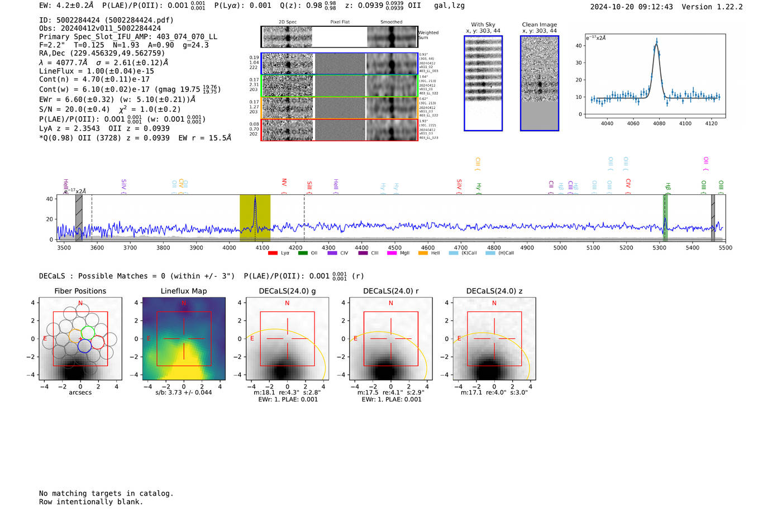This screenshot has width=782, height=532.
Task: Click the '2D Spec' column header
Action: pos(288,22)
